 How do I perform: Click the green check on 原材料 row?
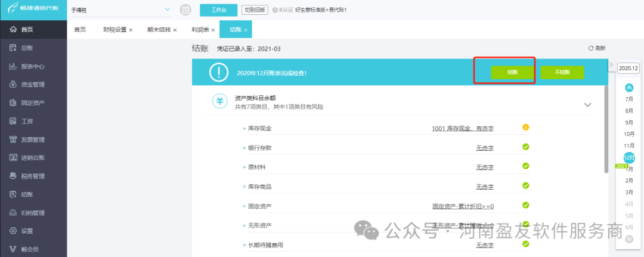coord(525,166)
